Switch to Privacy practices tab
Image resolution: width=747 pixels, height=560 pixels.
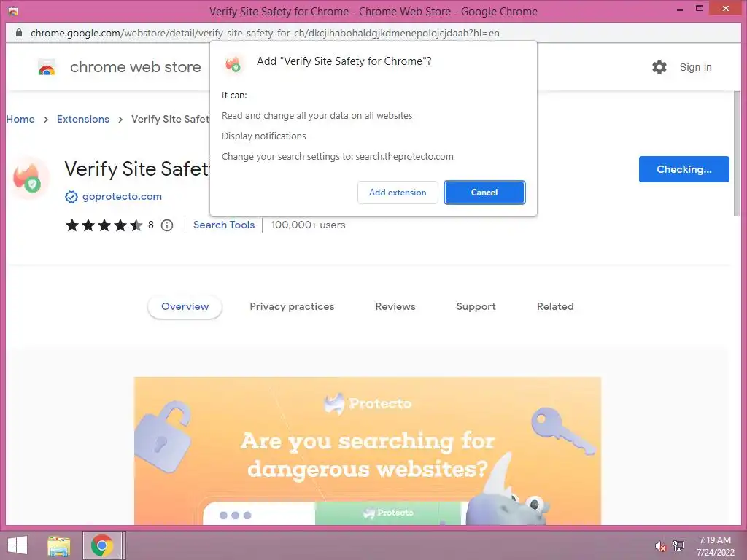[x=292, y=307]
